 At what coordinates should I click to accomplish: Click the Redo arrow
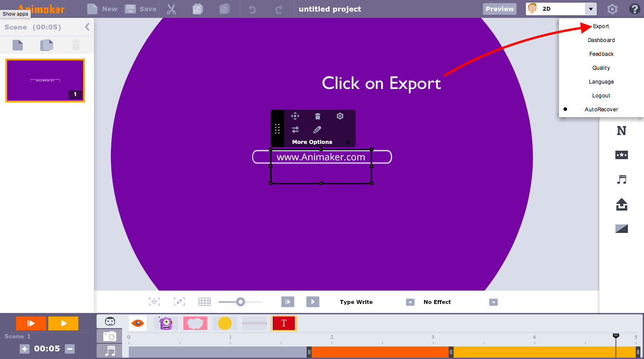[279, 9]
